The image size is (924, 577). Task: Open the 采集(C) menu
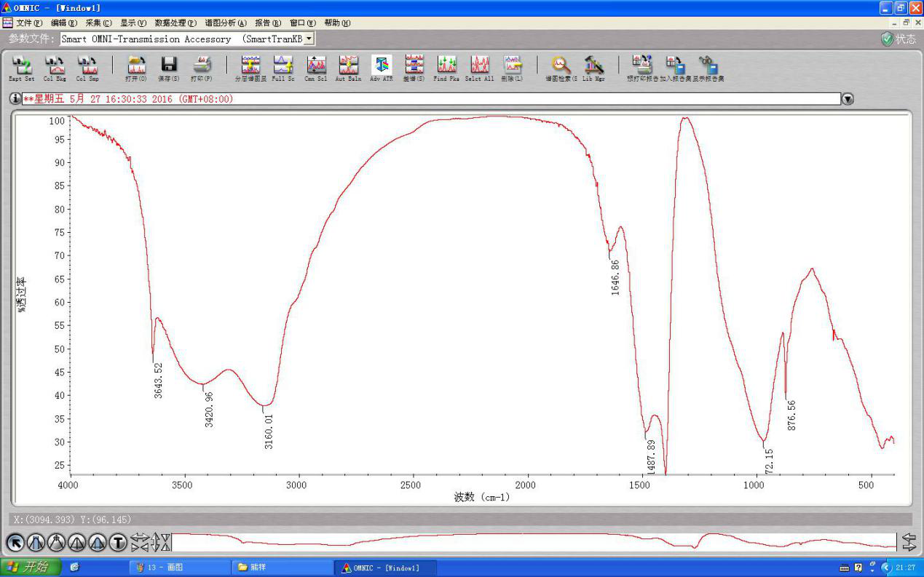point(99,23)
